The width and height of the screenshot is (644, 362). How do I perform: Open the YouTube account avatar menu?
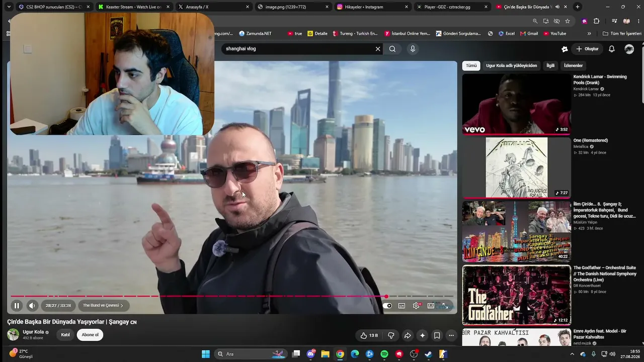[629, 49]
